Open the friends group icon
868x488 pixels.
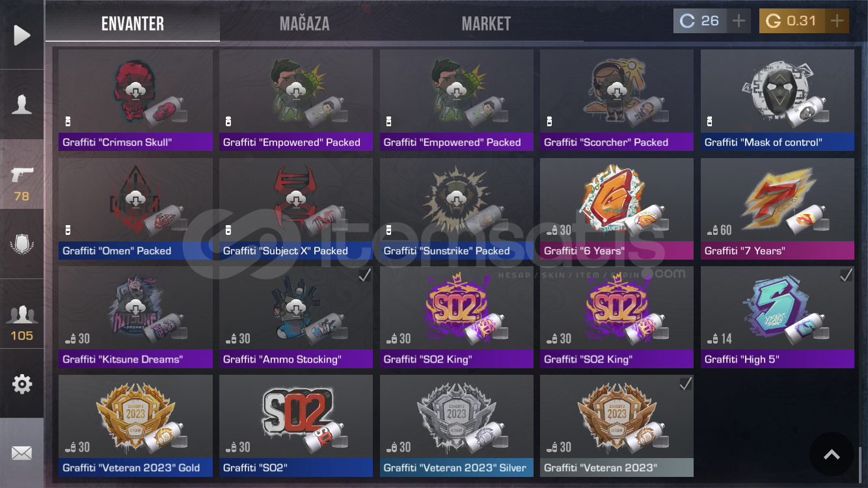[x=22, y=315]
